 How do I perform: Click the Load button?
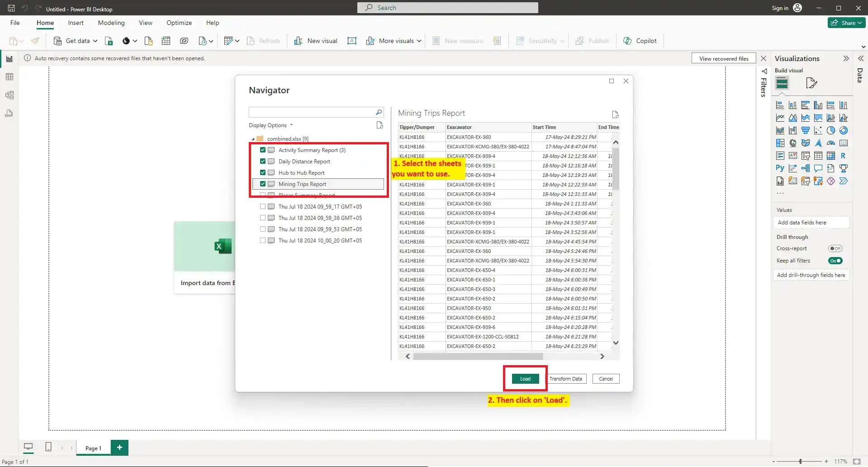point(525,379)
